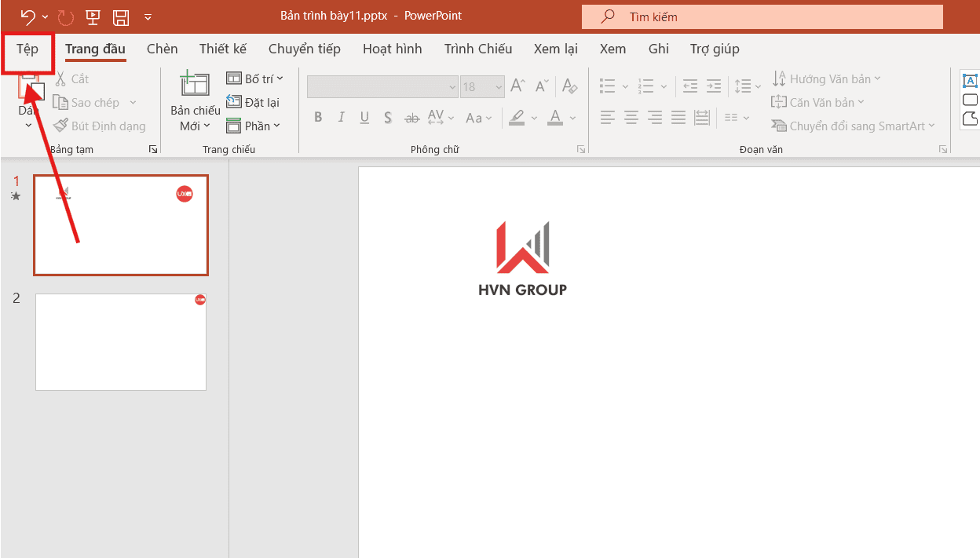Toggle bold formatting
This screenshot has height=558, width=980.
[x=318, y=117]
